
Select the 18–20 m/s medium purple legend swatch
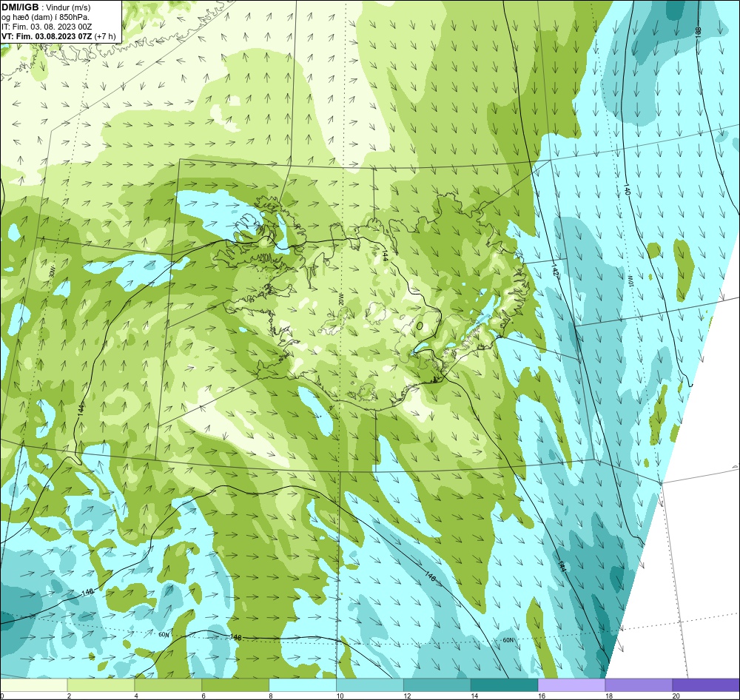[639, 685]
